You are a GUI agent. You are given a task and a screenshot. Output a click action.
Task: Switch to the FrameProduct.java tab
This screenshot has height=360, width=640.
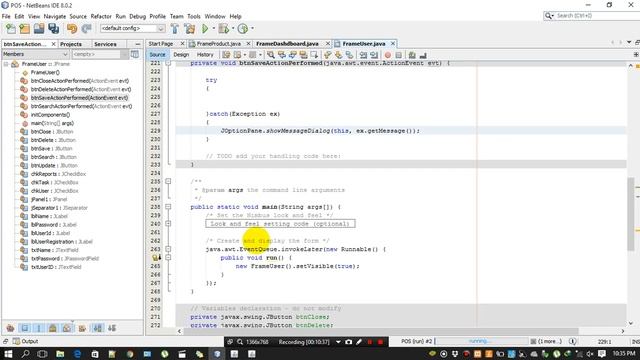click(219, 44)
